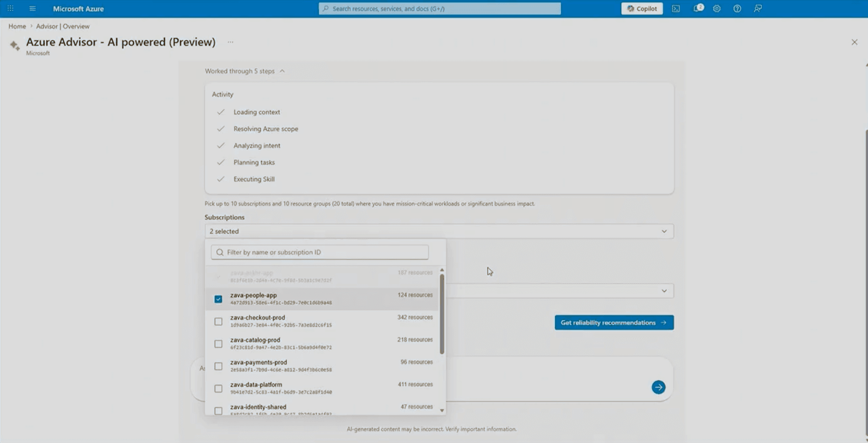This screenshot has height=443, width=868.
Task: Open the Azure apps grid launcher
Action: pyautogui.click(x=11, y=9)
